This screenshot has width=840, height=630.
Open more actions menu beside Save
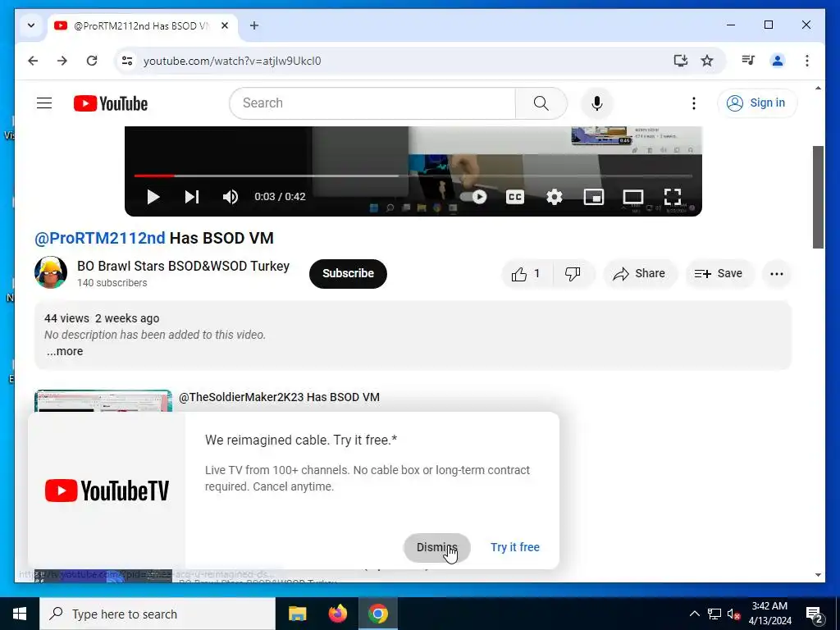pyautogui.click(x=777, y=274)
